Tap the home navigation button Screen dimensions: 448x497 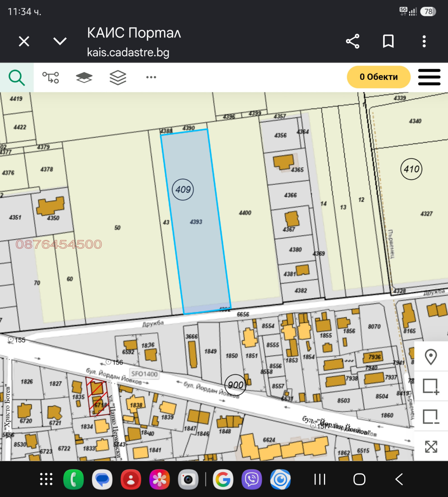360,479
